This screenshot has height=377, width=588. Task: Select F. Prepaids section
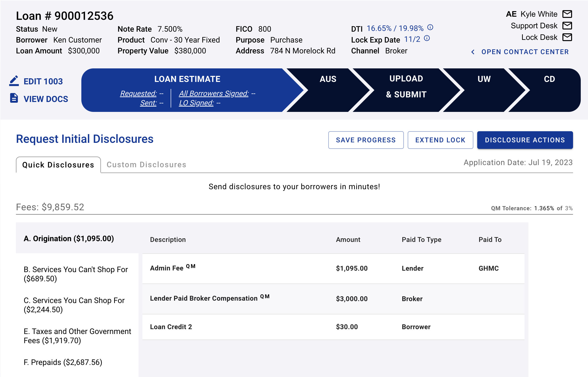pos(63,362)
